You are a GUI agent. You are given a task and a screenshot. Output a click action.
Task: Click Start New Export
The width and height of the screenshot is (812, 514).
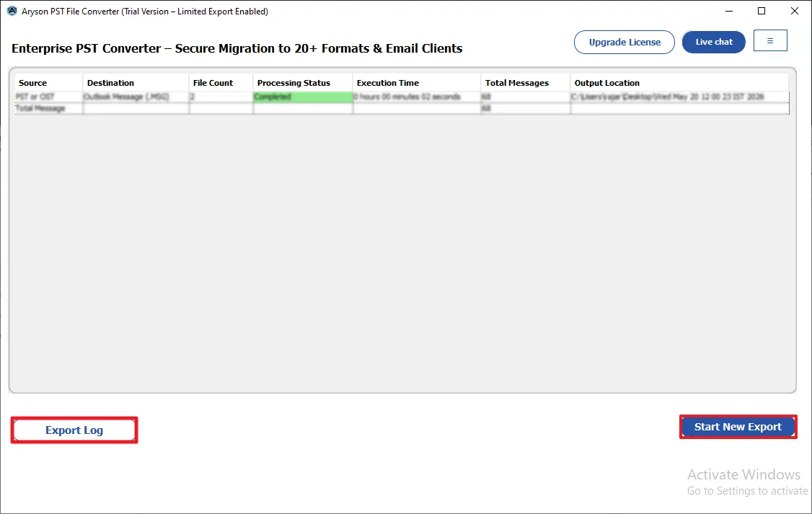738,427
